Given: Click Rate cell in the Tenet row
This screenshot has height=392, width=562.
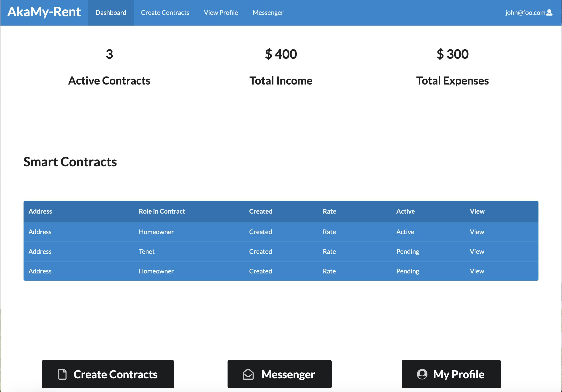Looking at the screenshot, I should tap(329, 251).
